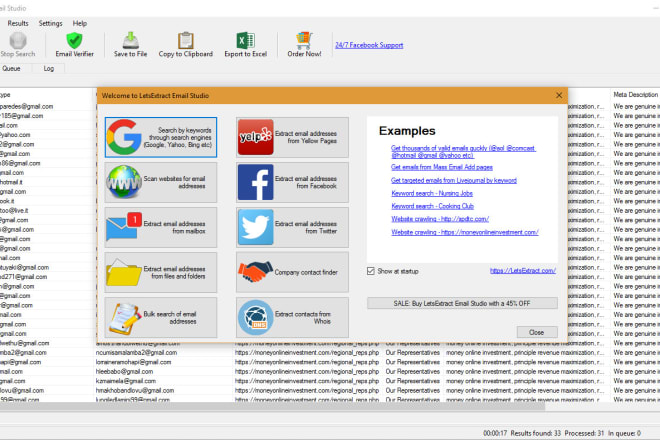Viewport: 660px width, 440px height.
Task: Choose Extract from files and folders
Action: pyautogui.click(x=161, y=272)
